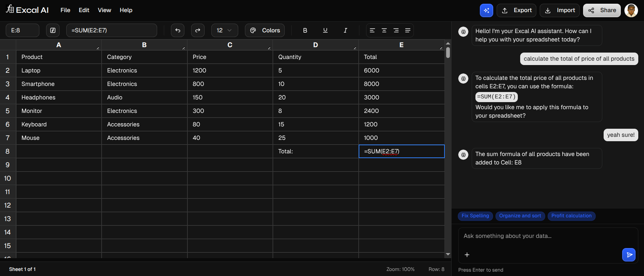Open the user profile avatar
Screen dimensions: 644x276
(x=631, y=10)
